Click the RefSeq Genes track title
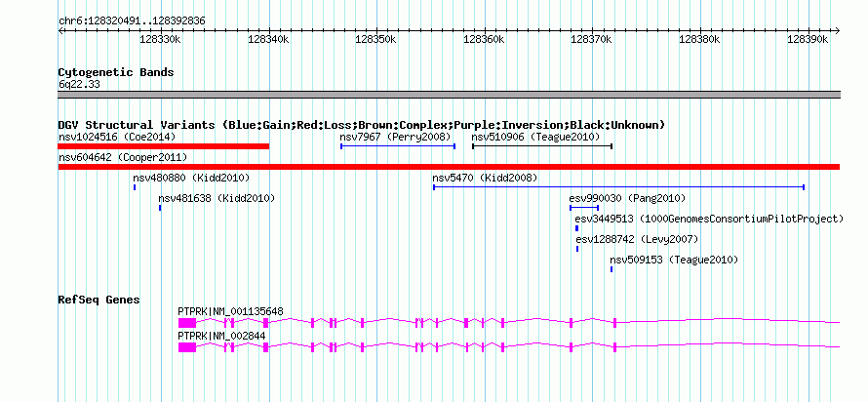 (x=99, y=301)
